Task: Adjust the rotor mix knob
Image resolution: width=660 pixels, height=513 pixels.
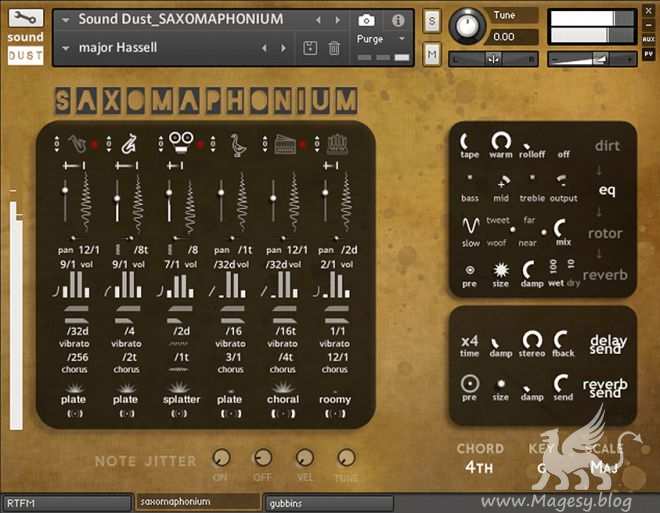Action: (x=561, y=228)
